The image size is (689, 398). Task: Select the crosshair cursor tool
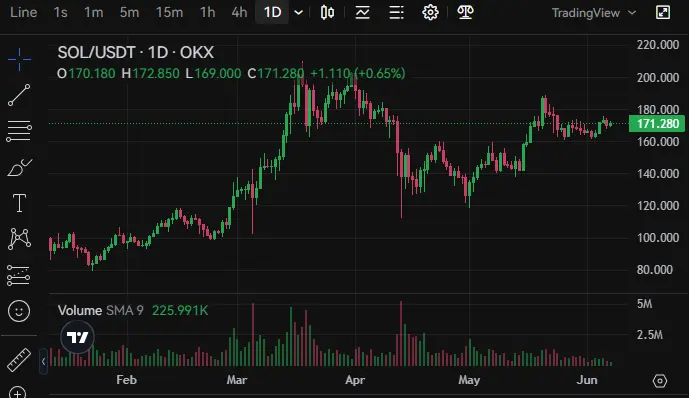[x=19, y=59]
